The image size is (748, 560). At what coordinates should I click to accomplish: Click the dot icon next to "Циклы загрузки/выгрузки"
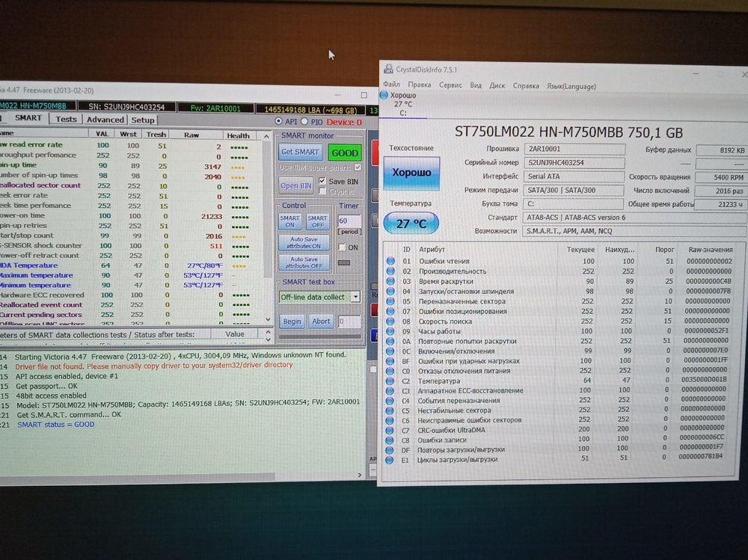point(390,460)
